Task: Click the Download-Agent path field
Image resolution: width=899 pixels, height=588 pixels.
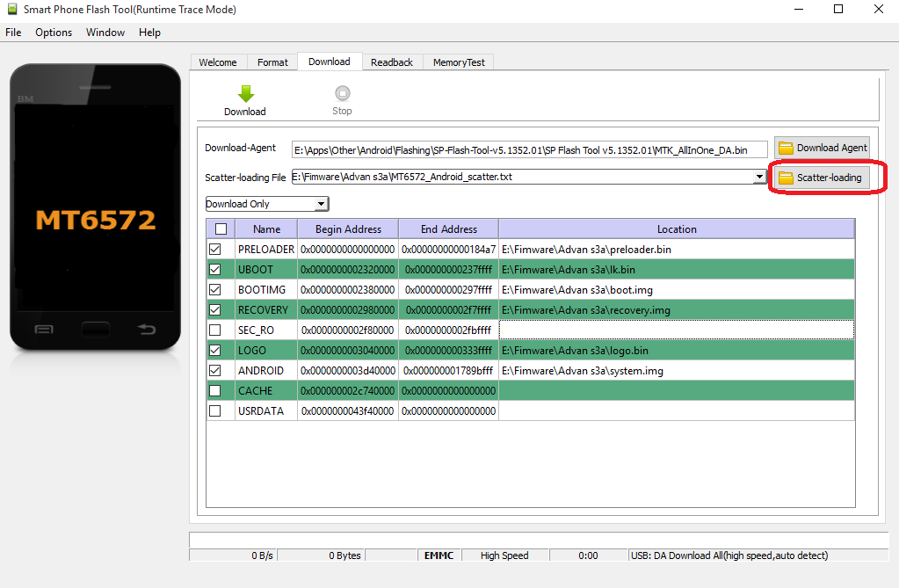Action: (529, 150)
